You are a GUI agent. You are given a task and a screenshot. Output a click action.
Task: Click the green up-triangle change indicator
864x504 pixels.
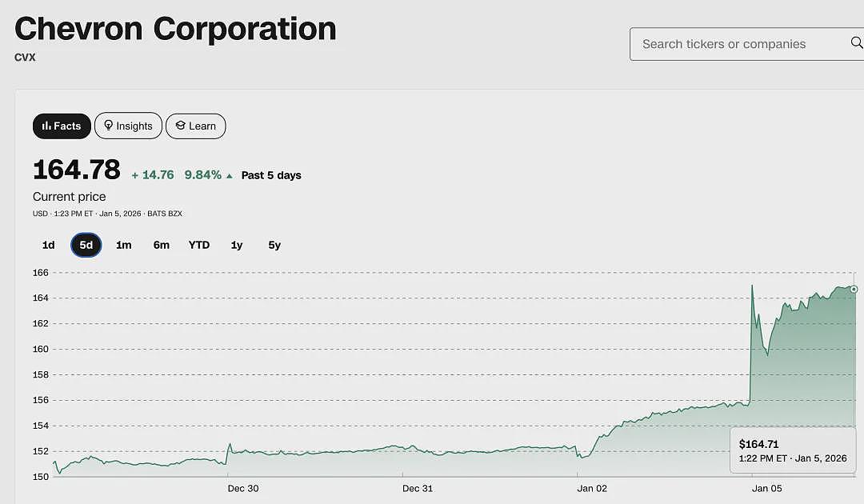click(x=230, y=176)
